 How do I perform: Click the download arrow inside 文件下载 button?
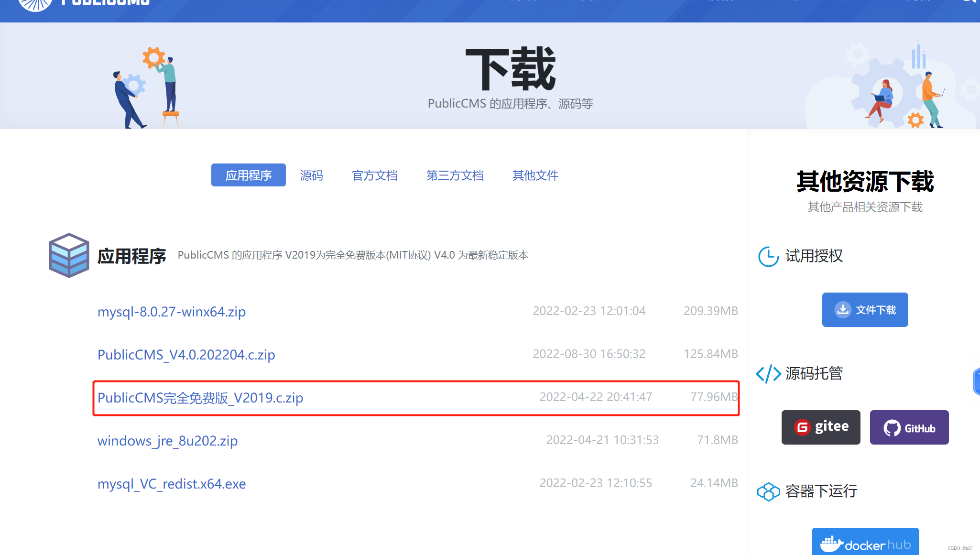[842, 309]
